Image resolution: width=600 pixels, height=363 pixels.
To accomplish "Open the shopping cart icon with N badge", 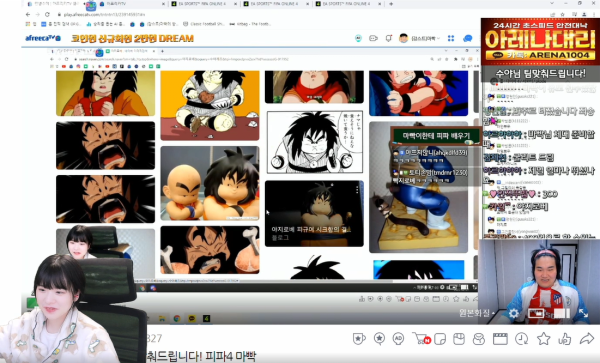I will [421, 339].
